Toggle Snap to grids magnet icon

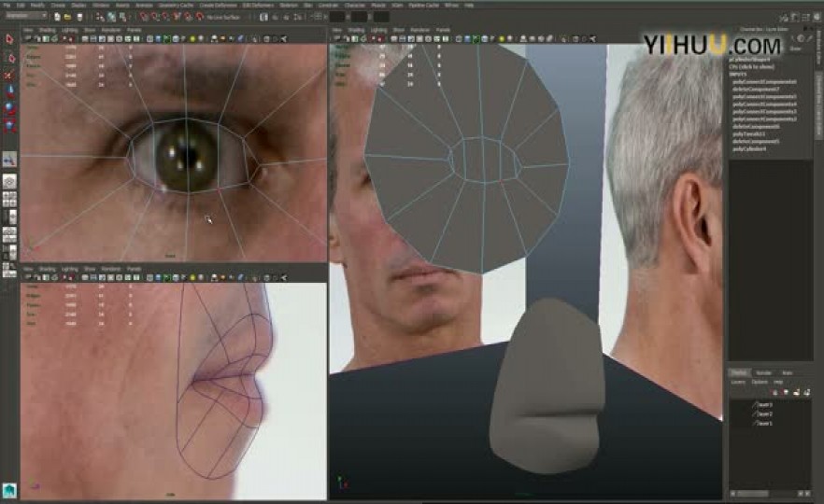click(x=144, y=17)
